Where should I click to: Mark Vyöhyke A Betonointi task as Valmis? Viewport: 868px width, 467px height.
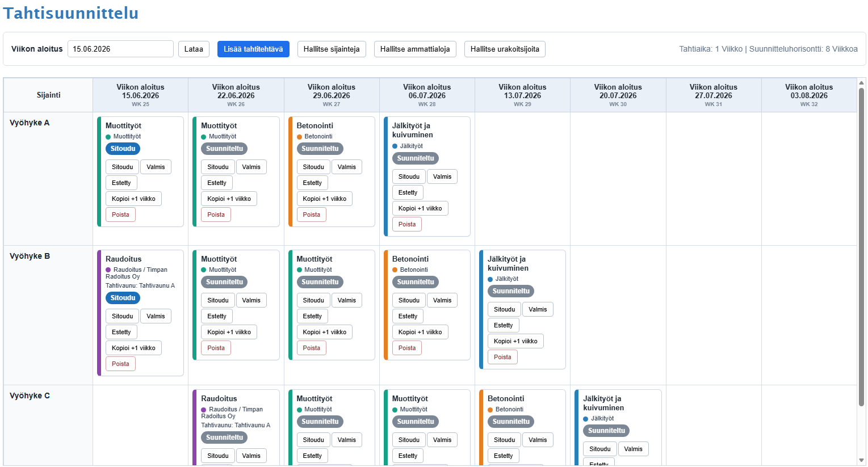[x=347, y=167]
